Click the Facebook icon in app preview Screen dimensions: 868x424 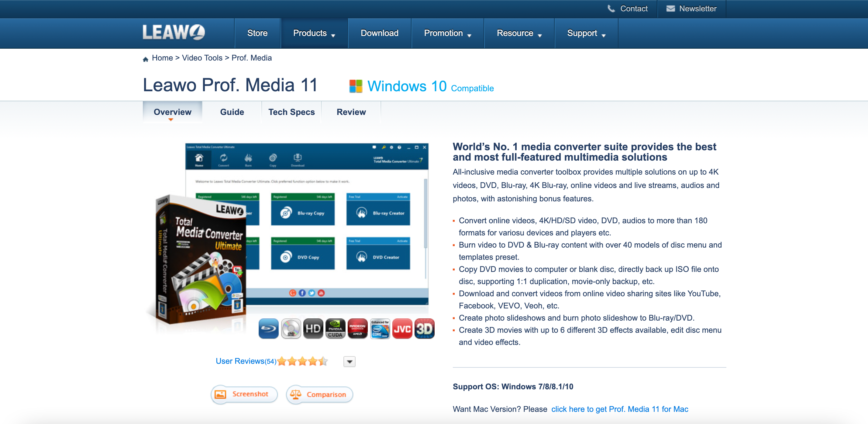(302, 293)
